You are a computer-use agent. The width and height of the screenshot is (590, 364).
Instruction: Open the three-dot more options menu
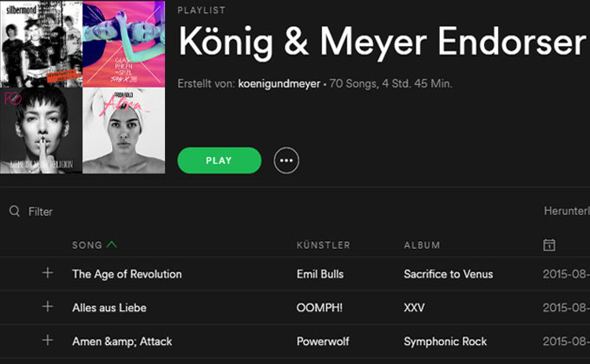[x=286, y=160]
